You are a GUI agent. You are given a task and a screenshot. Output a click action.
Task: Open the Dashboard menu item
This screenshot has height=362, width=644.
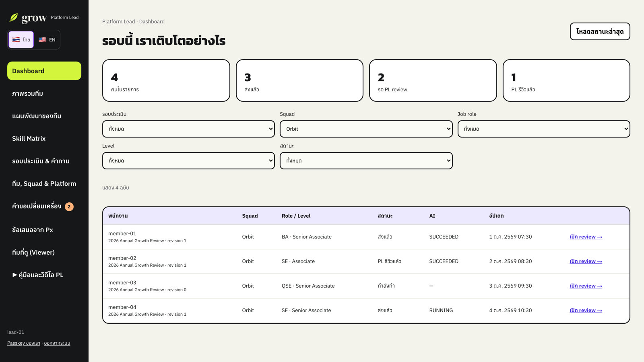[x=44, y=71]
